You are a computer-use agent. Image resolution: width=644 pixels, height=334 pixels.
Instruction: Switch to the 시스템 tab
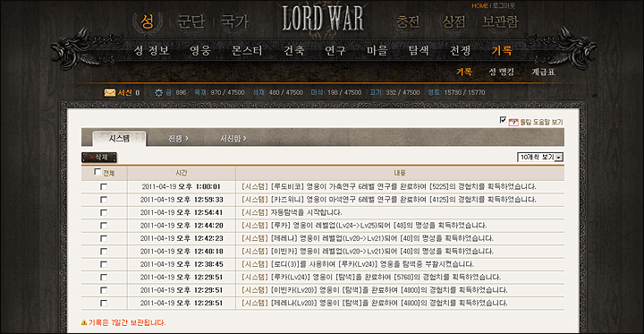(119, 139)
